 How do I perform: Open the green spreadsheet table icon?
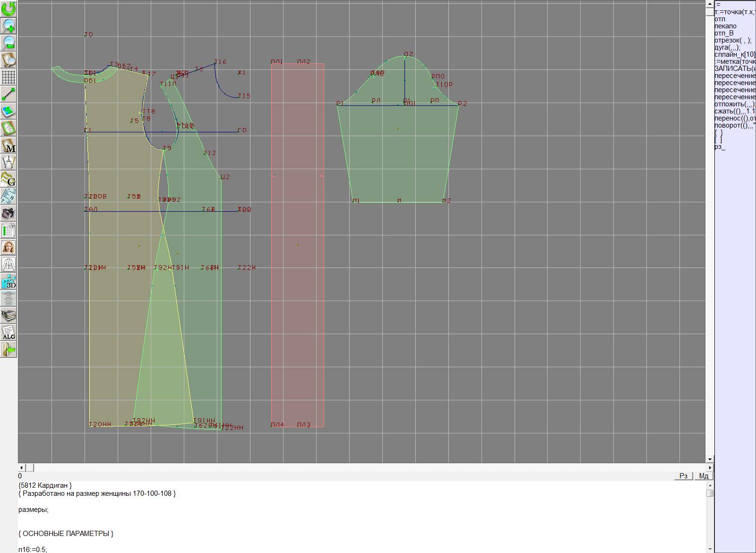pos(9,230)
